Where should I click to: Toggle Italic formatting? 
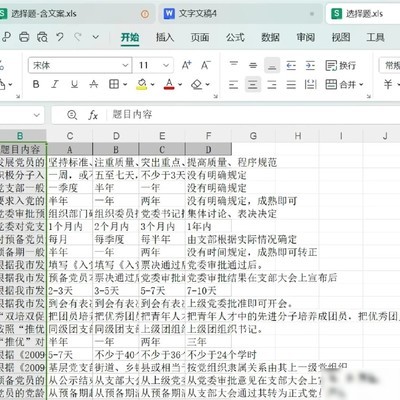click(55, 84)
